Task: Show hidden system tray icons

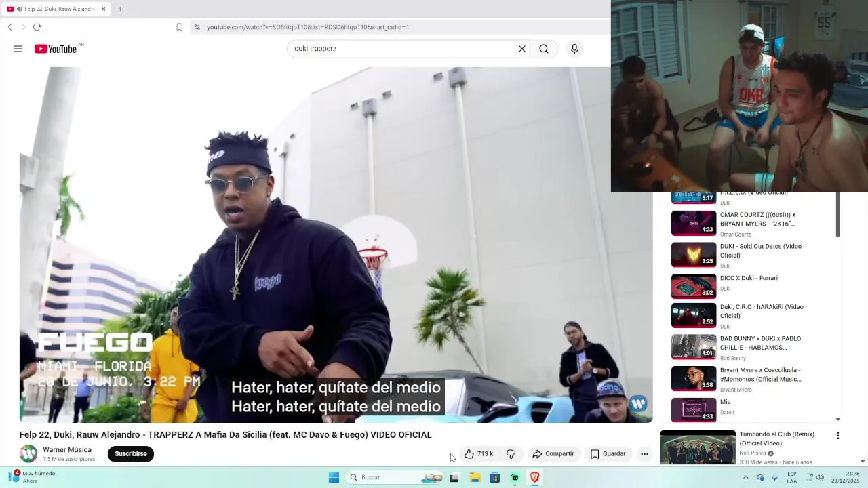Action: pyautogui.click(x=745, y=477)
